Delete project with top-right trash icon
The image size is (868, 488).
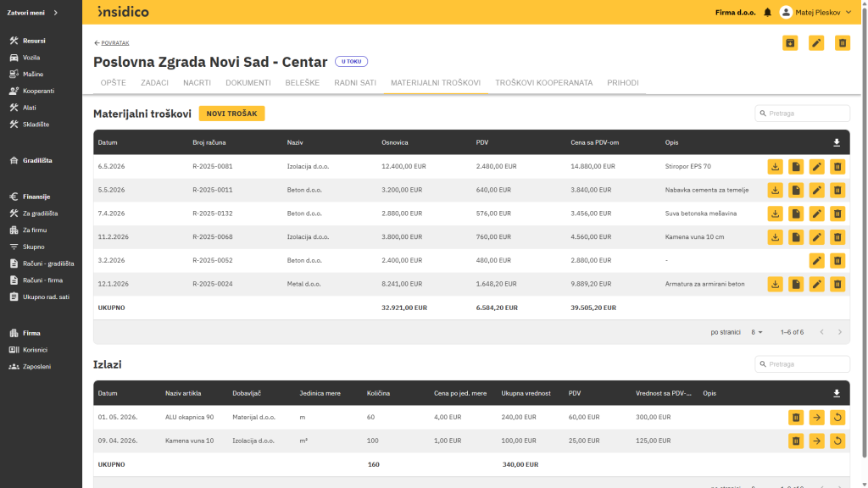(x=842, y=43)
